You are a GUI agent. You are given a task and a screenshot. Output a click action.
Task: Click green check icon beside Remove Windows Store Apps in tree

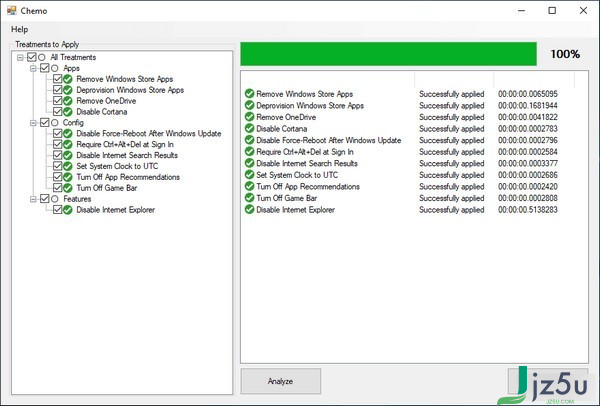point(68,79)
